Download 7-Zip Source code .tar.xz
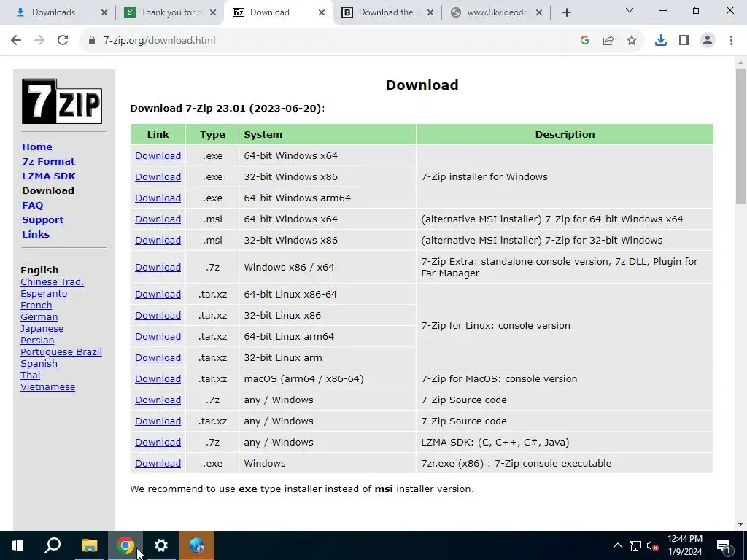 pyautogui.click(x=158, y=421)
